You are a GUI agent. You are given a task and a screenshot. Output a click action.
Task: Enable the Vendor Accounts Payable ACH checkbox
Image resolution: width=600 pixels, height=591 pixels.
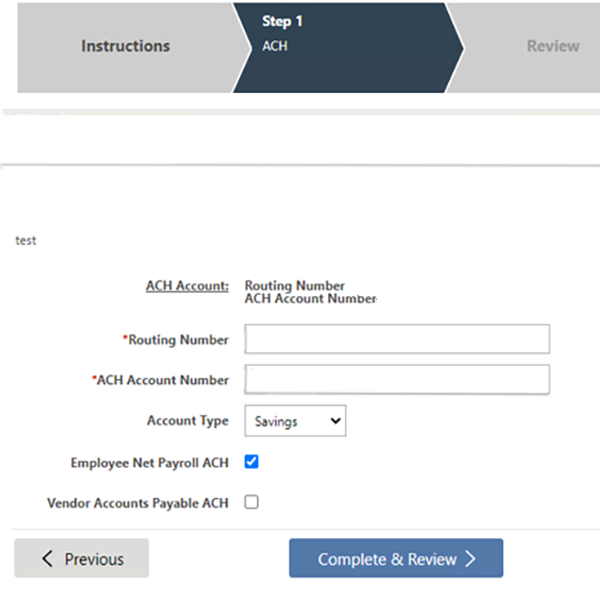click(x=251, y=502)
